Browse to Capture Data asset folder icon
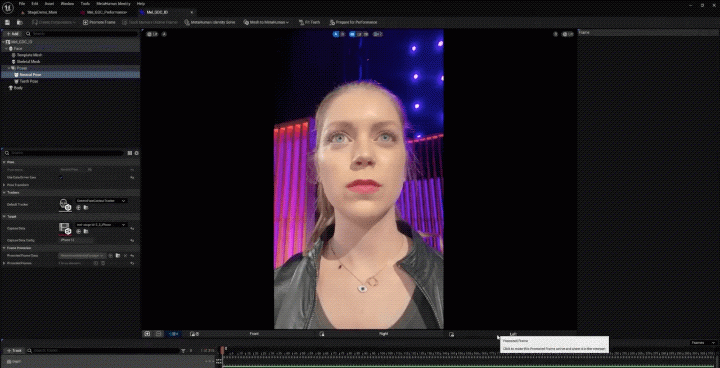The height and width of the screenshot is (368, 720). [x=85, y=231]
